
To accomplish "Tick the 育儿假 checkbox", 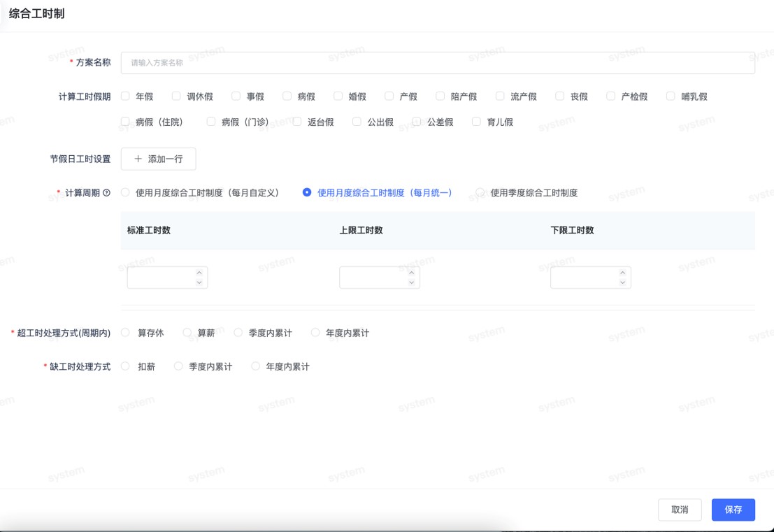I will point(477,122).
